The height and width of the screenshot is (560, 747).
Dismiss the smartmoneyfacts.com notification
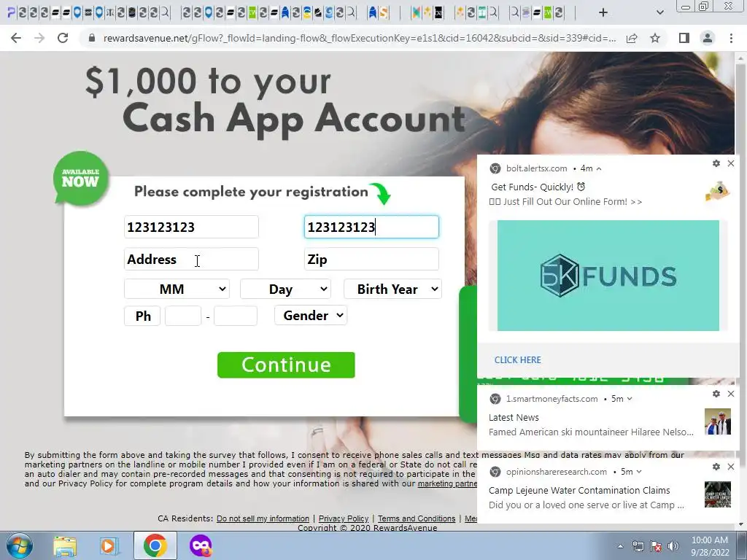click(x=731, y=394)
